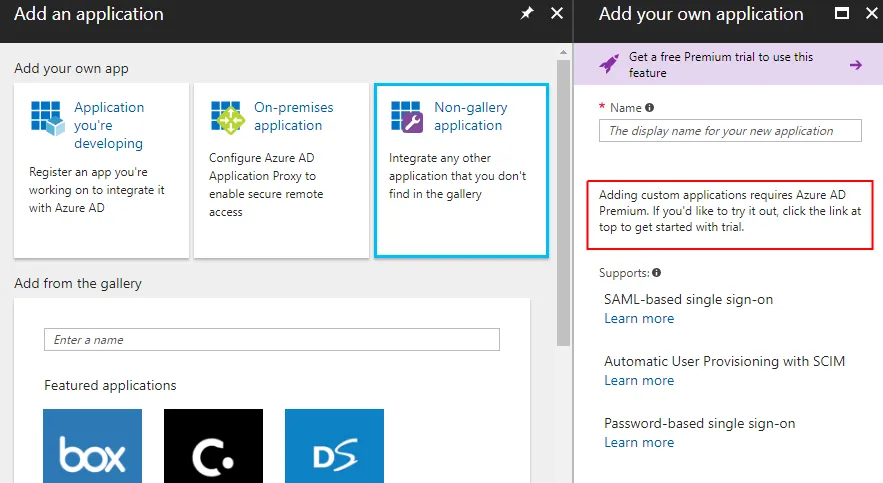Pin the Add an application blade
This screenshot has width=883, height=483.
tap(527, 13)
